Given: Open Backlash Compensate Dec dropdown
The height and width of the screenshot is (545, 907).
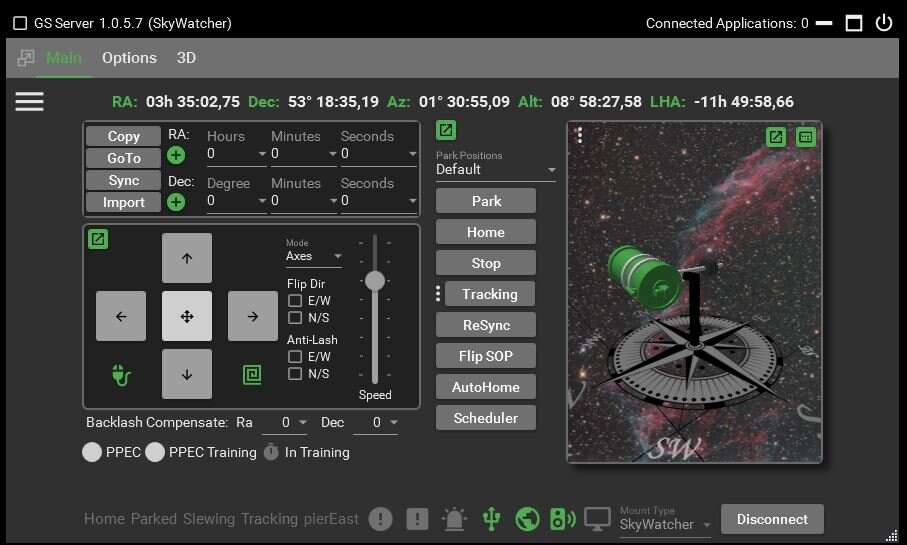Looking at the screenshot, I should [x=376, y=423].
